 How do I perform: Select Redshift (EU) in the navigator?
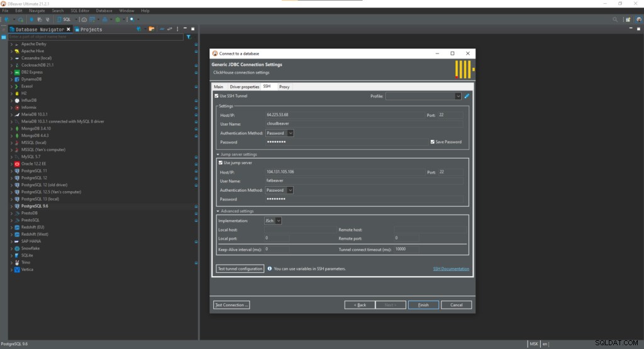33,228
